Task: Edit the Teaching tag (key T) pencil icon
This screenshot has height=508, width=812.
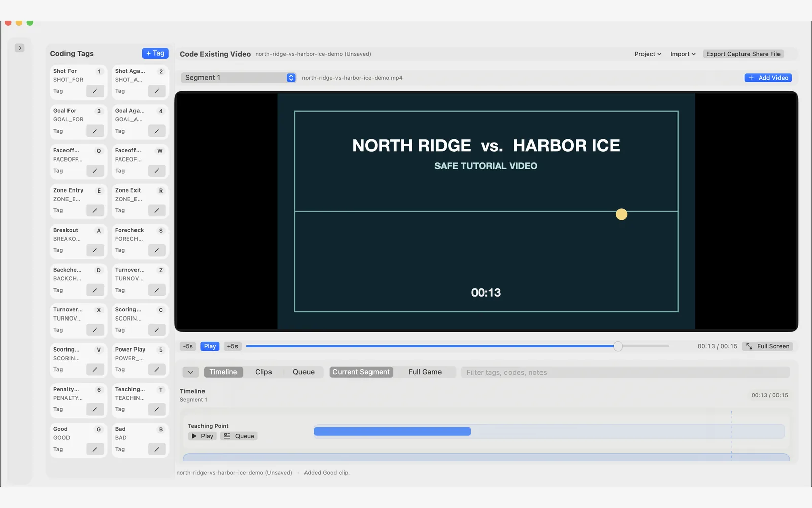Action: (x=157, y=409)
